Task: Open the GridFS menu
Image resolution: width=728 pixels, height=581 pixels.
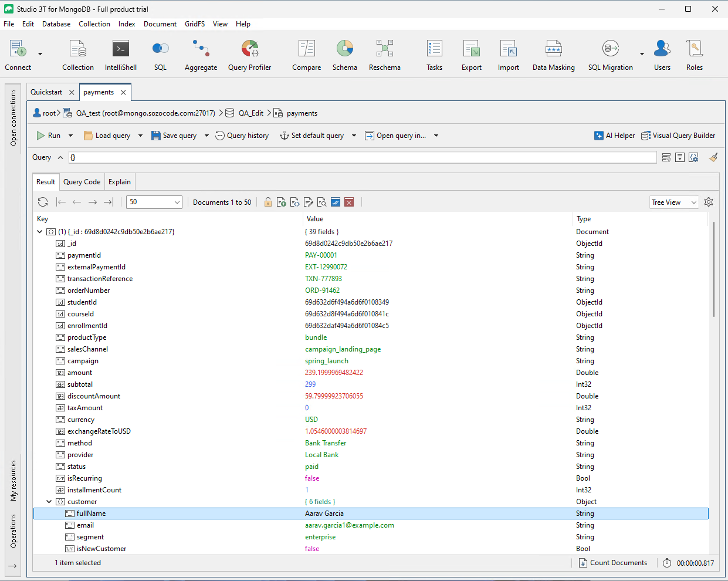Action: (195, 24)
